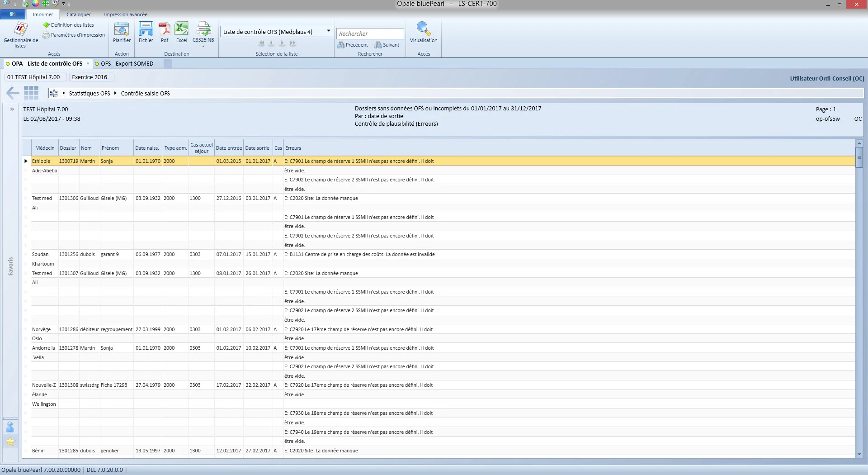Close the OPA - Liste de contrôle OFS tab
868x475 pixels.
pyautogui.click(x=88, y=64)
